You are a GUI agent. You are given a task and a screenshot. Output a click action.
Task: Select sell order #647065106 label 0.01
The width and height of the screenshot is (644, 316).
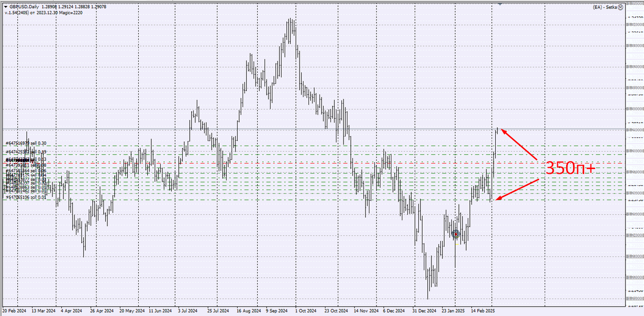[x=25, y=197]
